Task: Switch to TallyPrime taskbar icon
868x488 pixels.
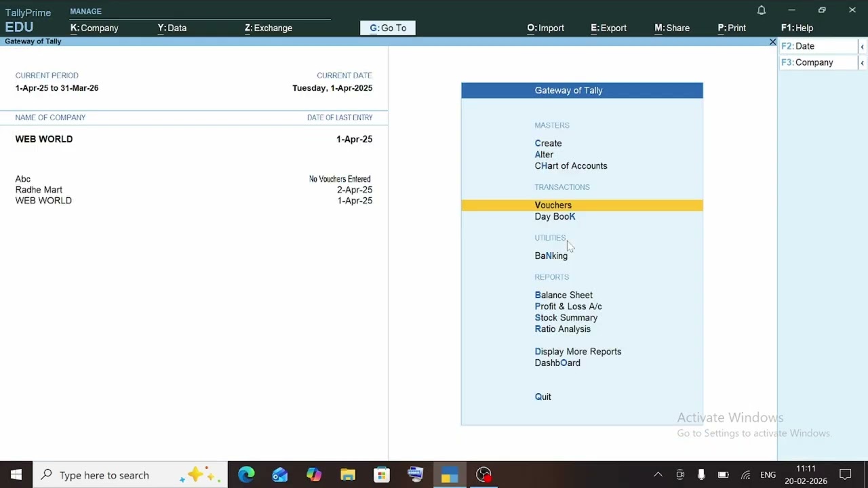Action: [450, 474]
